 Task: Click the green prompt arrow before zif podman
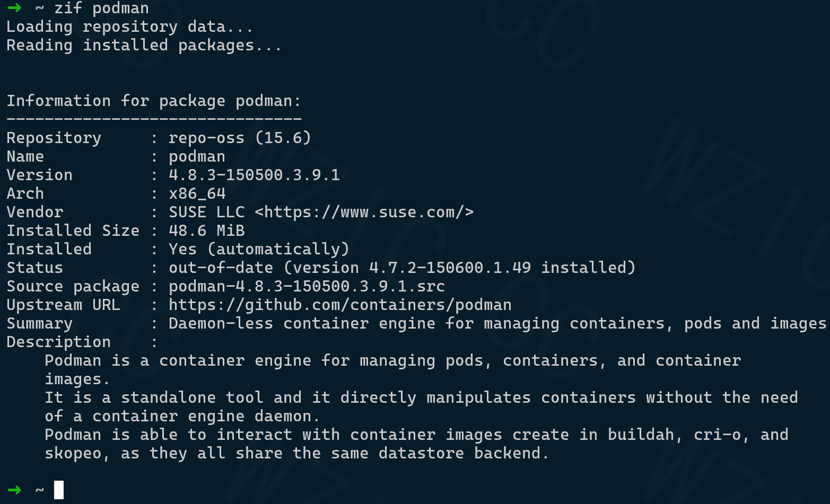coord(14,8)
